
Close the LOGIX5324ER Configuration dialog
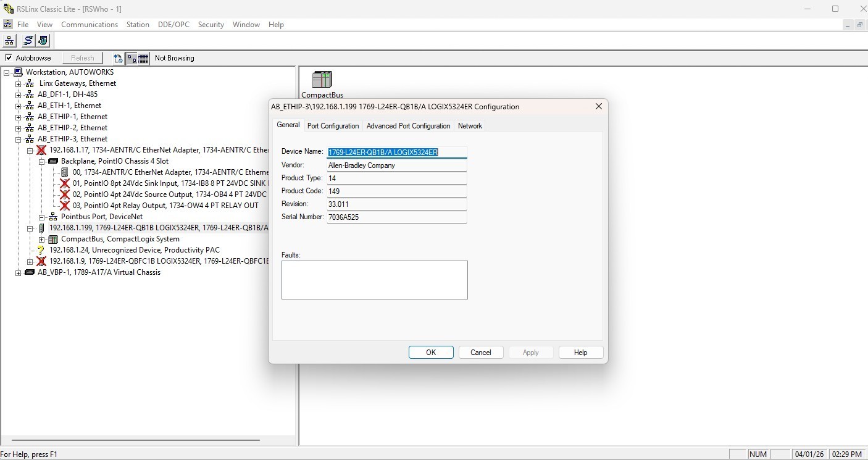pyautogui.click(x=598, y=106)
